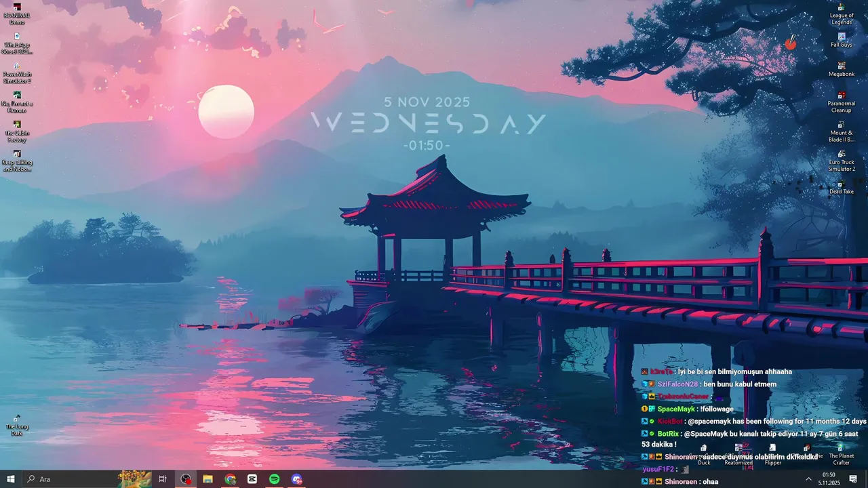Open the REANIMAL Demo desktop shortcut
This screenshot has height=488, width=868.
tap(17, 14)
